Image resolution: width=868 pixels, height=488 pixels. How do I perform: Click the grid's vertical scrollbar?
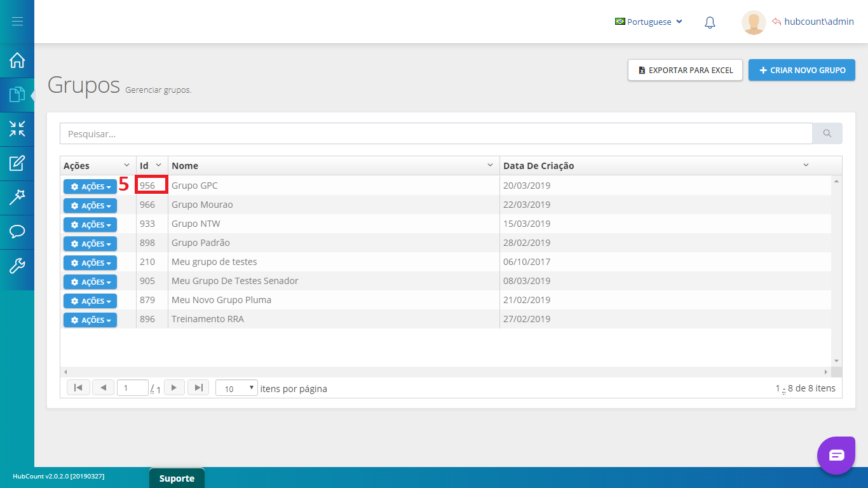[836, 271]
